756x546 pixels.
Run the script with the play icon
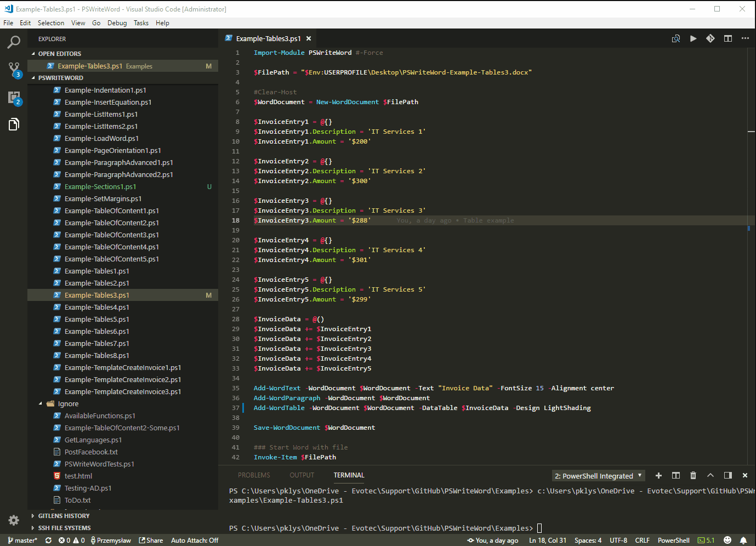(693, 38)
